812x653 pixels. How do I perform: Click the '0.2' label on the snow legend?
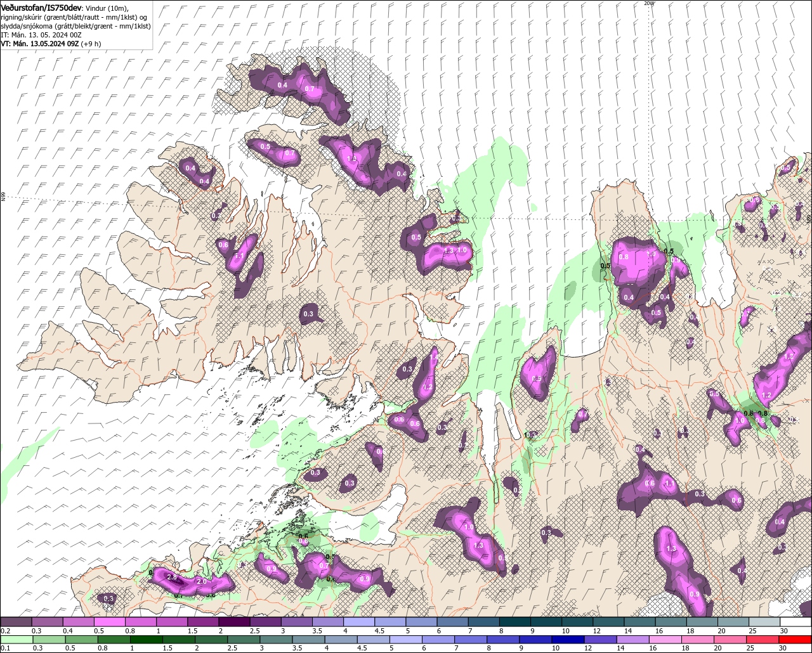[6, 631]
